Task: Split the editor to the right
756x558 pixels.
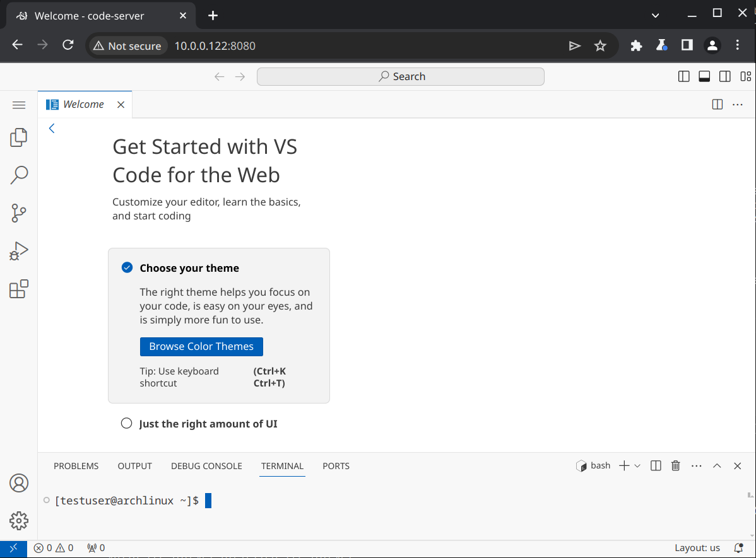Action: pos(718,104)
